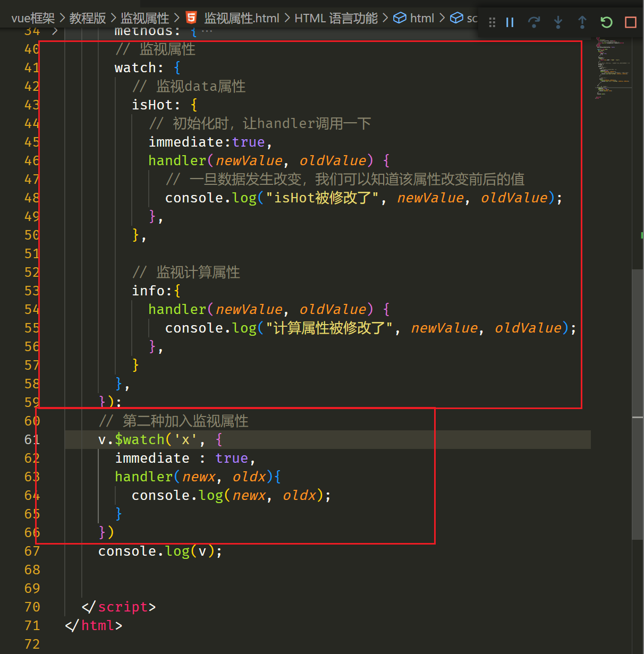This screenshot has width=644, height=654.
Task: Click the folded ellipsis after methods
Action: click(x=207, y=31)
